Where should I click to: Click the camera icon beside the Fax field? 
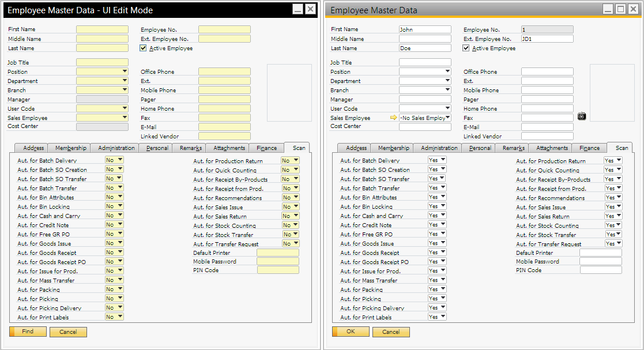tap(582, 116)
